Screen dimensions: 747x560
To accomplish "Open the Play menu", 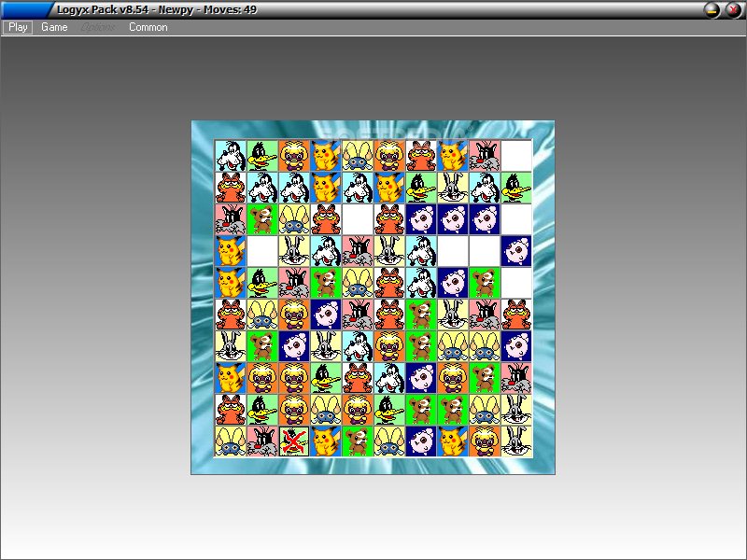I will coord(18,27).
